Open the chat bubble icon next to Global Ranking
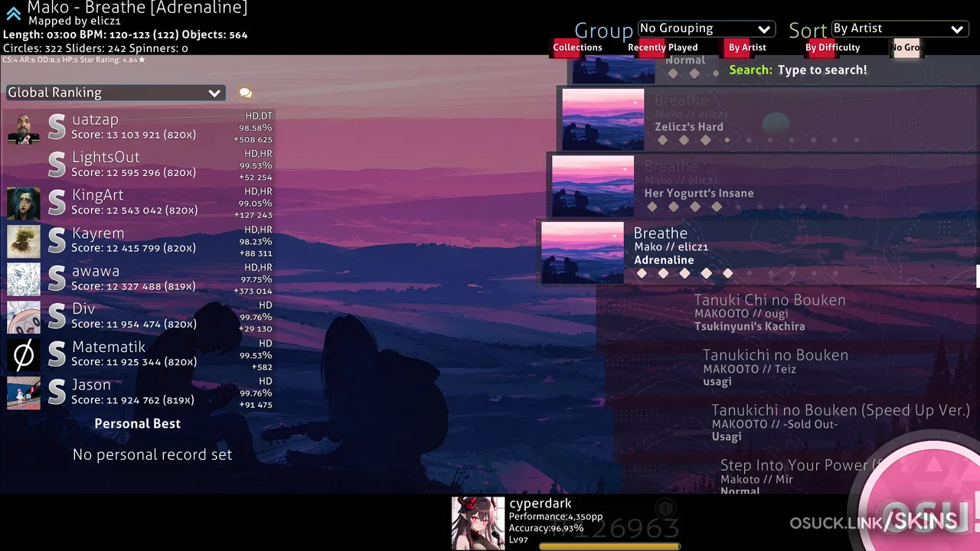This screenshot has width=980, height=551. point(245,93)
